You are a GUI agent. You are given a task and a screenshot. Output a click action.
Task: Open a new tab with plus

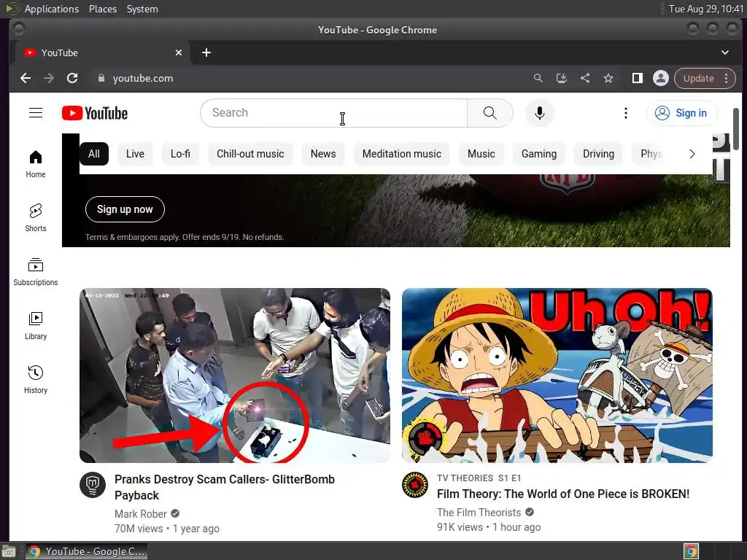coord(206,52)
